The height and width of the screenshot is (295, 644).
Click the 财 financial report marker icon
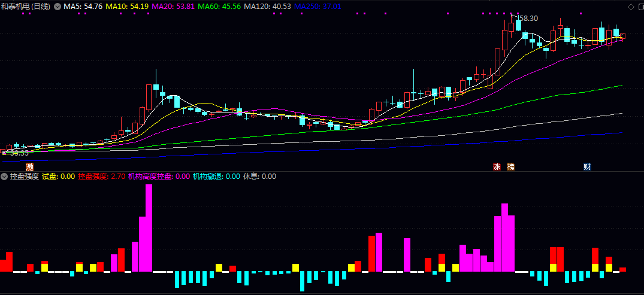click(587, 166)
